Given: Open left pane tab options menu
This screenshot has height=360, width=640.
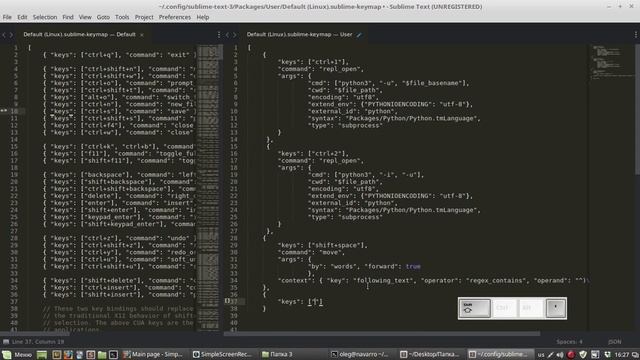Looking at the screenshot, I should click(x=219, y=35).
